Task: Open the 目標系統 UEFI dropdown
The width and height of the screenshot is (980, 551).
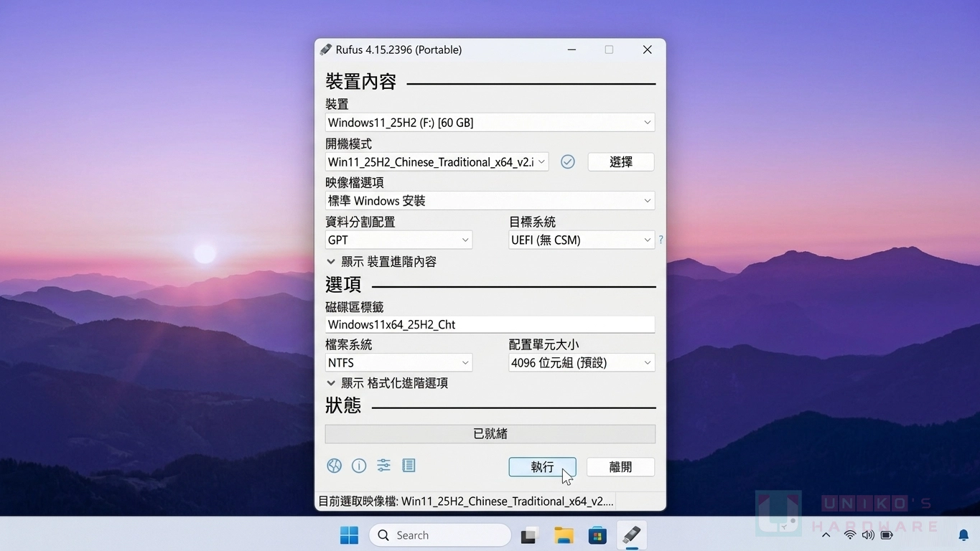Action: (x=582, y=240)
